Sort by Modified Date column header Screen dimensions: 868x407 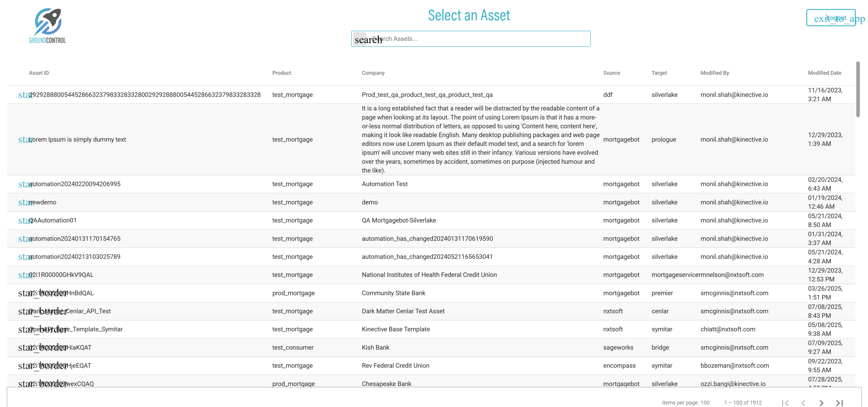824,73
